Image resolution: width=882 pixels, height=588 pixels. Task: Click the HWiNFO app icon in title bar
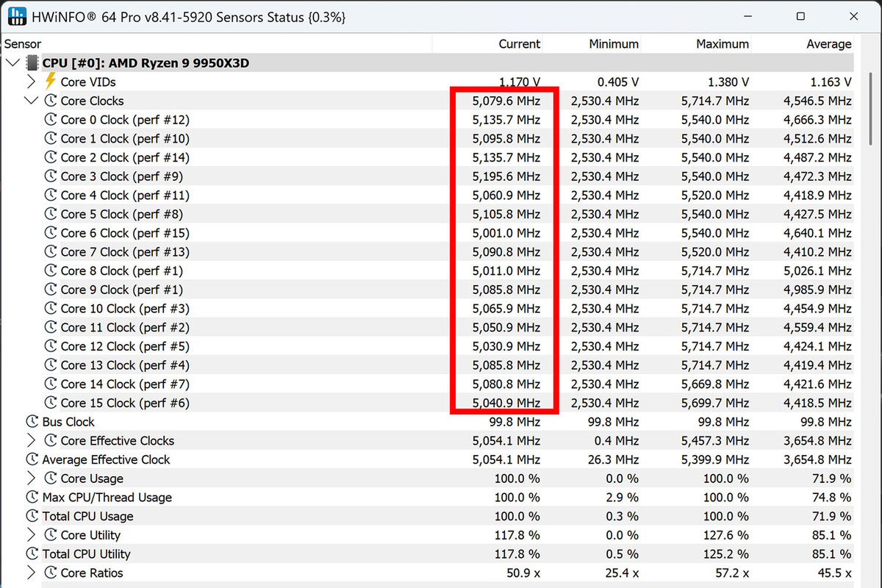(16, 16)
